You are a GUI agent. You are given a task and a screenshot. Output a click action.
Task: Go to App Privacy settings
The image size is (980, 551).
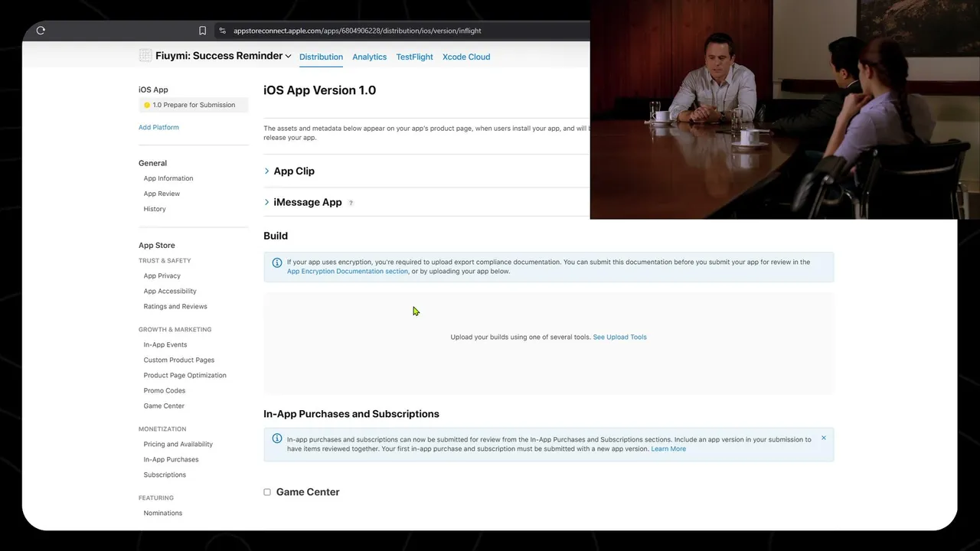tap(162, 275)
